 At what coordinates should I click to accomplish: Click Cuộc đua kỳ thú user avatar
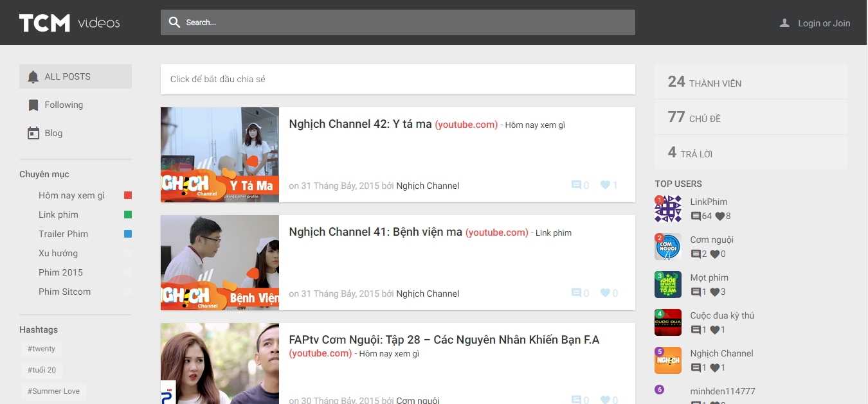[x=668, y=322]
